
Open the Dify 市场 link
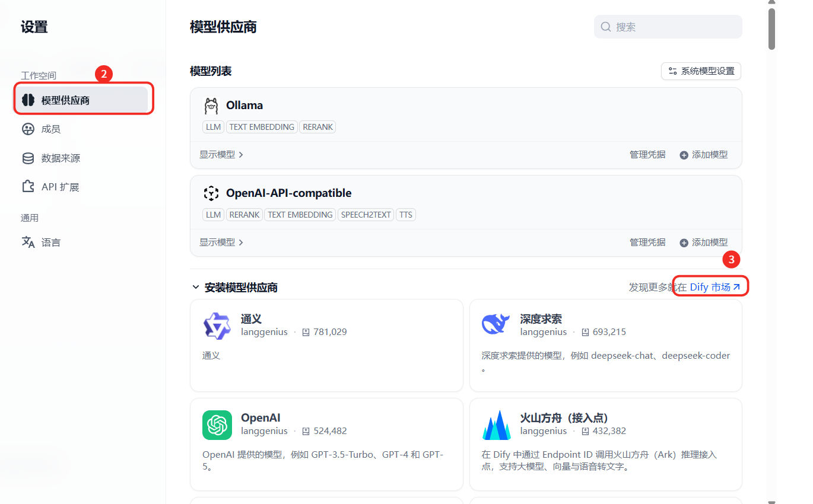point(715,287)
